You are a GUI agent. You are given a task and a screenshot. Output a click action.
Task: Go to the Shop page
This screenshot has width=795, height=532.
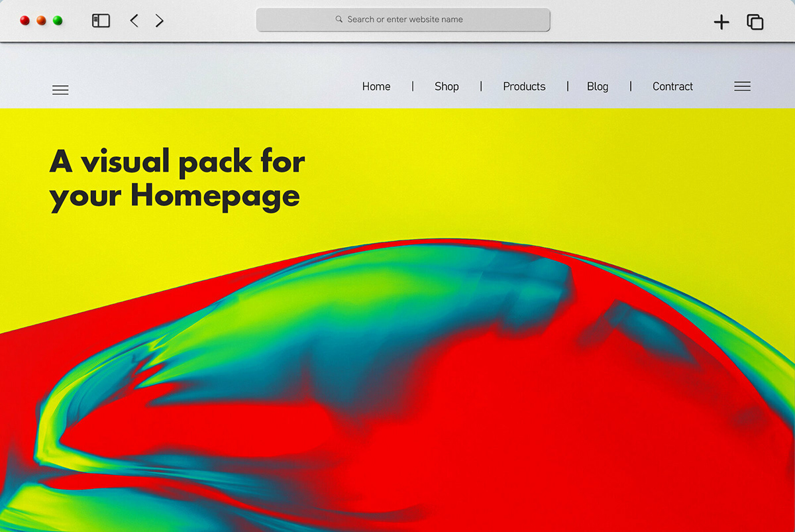point(447,86)
